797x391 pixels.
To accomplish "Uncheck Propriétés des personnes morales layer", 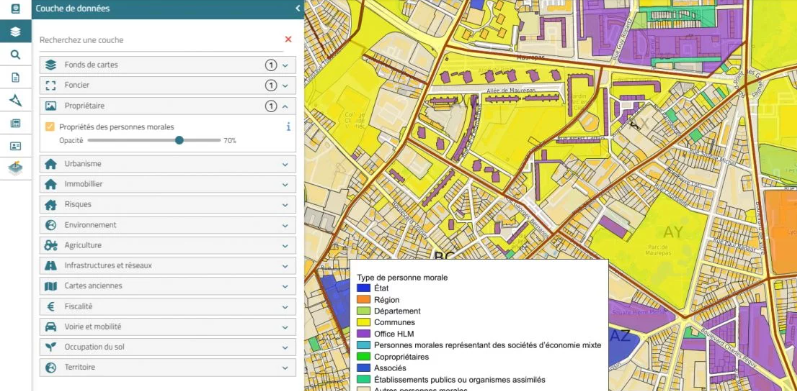I will click(50, 127).
